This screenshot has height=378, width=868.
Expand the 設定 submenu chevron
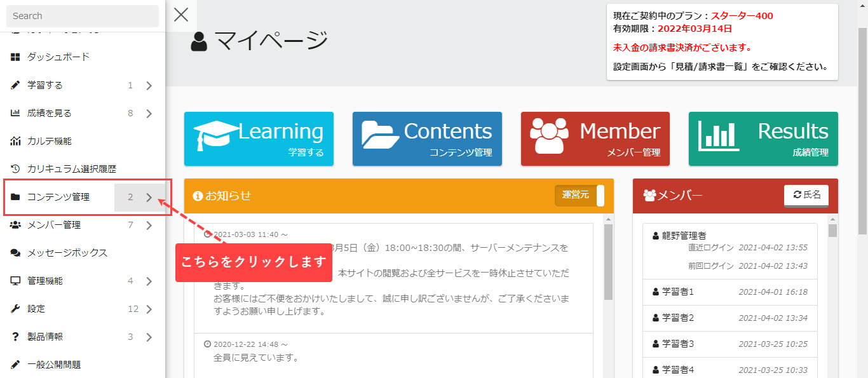pyautogui.click(x=149, y=309)
